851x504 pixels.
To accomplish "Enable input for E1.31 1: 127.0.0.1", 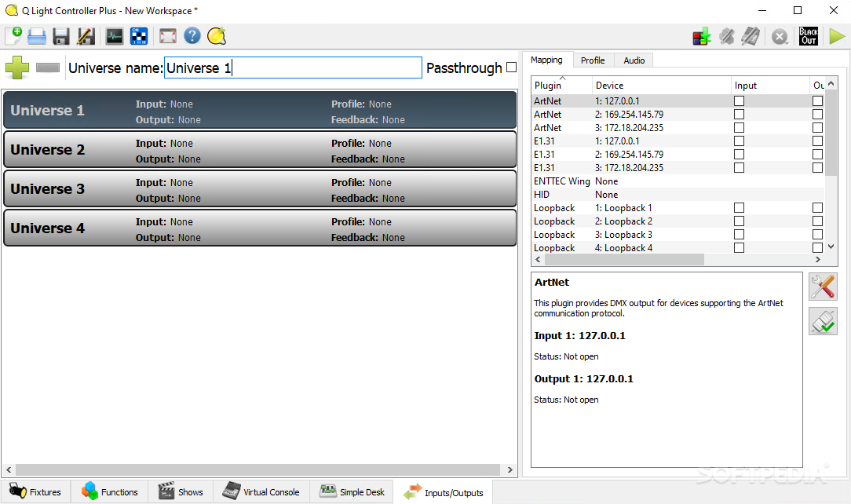I will [740, 141].
